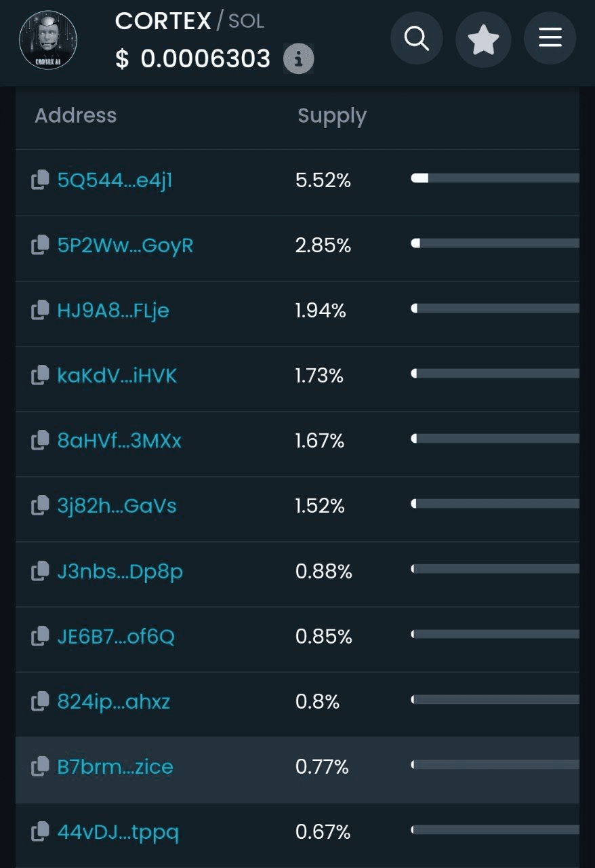Screen dimensions: 595x868
Task: Open holder address JE6B7...of6Q
Action: 116,636
